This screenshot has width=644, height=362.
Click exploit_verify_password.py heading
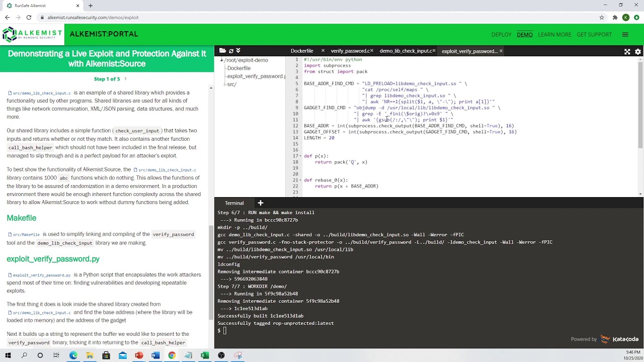[x=53, y=259]
